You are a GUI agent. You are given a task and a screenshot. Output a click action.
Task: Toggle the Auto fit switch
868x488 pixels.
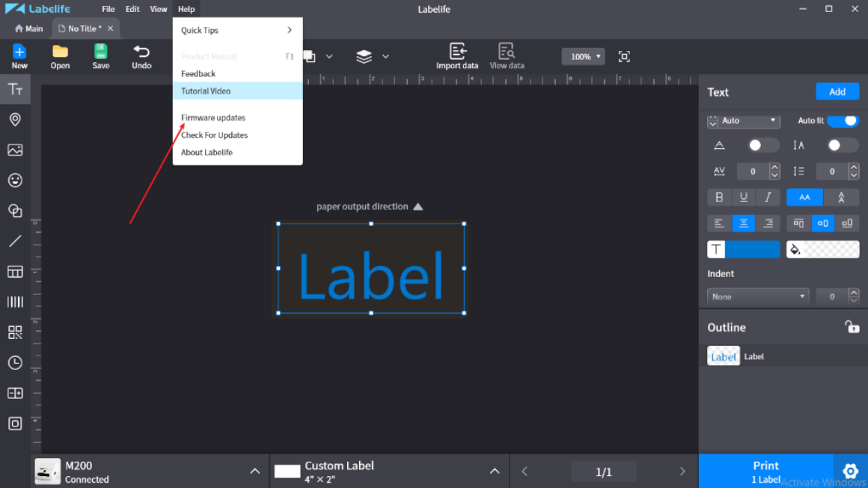[843, 121]
